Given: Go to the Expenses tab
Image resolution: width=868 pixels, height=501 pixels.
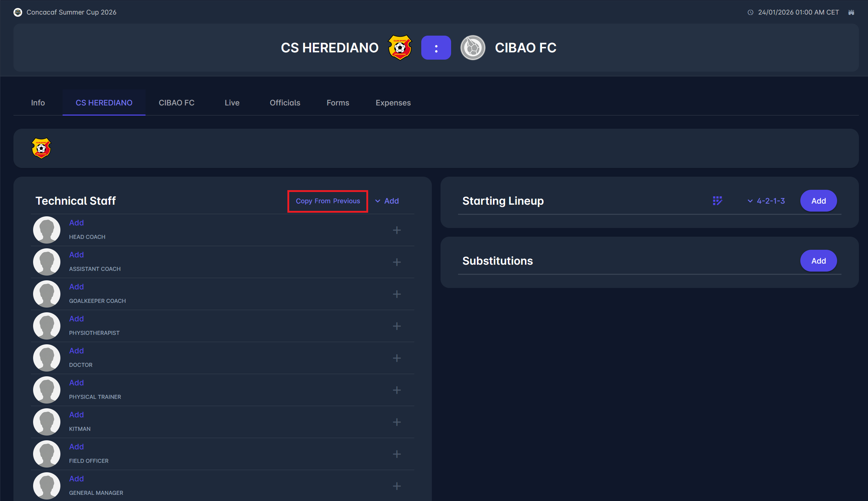Looking at the screenshot, I should (x=393, y=103).
